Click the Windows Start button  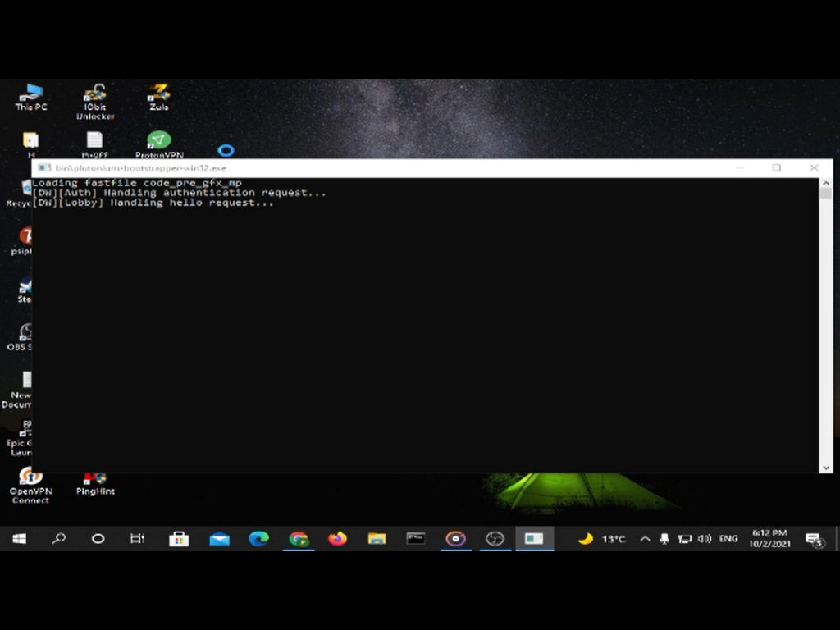(x=19, y=539)
